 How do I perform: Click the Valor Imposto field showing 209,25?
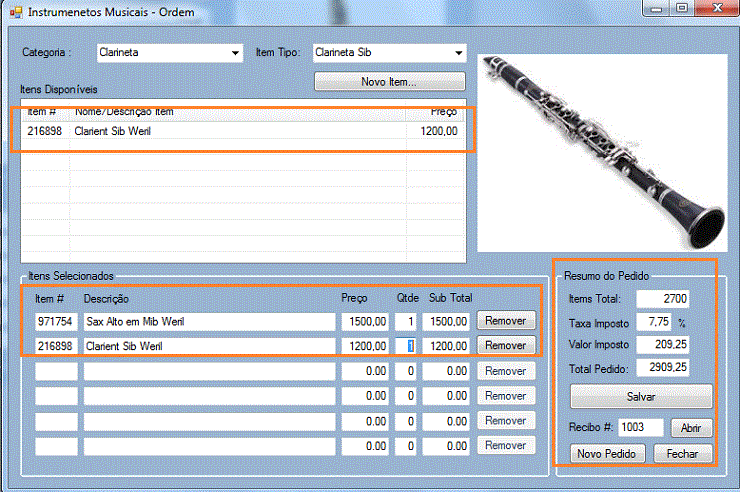[x=663, y=344]
